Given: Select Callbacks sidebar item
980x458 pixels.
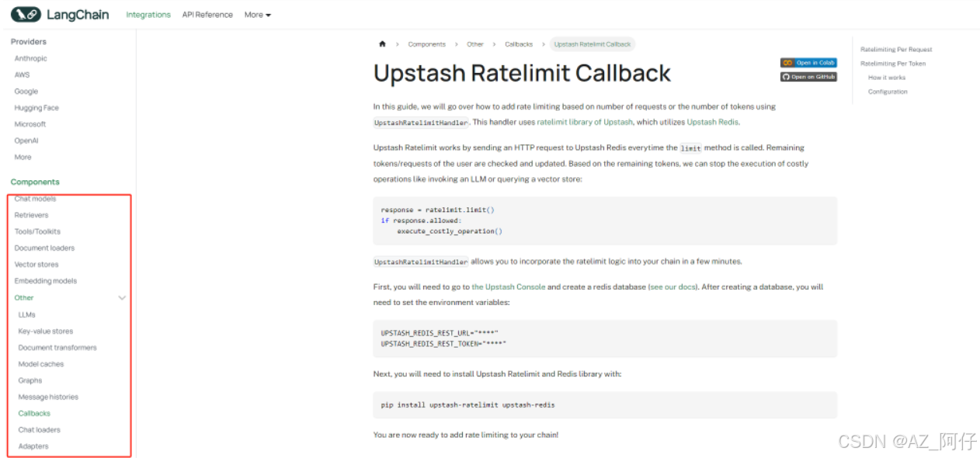Looking at the screenshot, I should [x=34, y=413].
